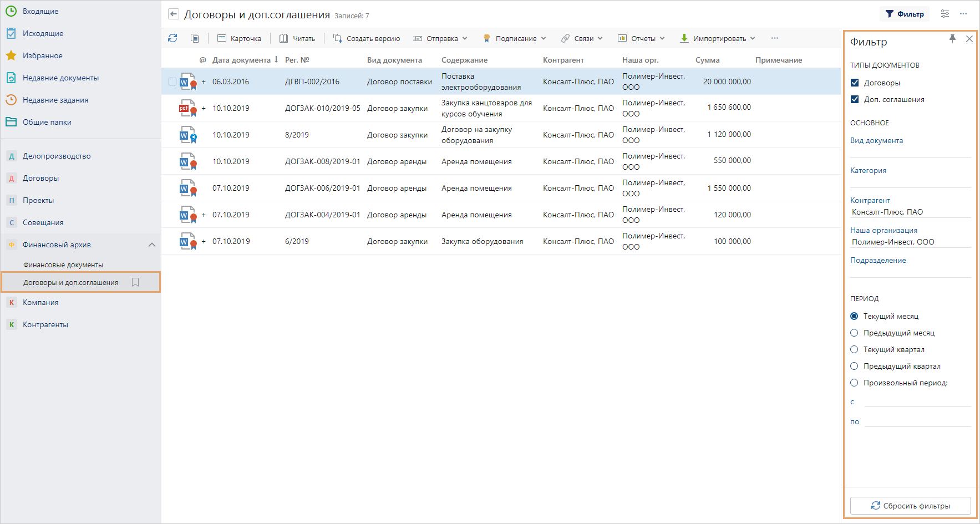980x524 pixels.
Task: Open toolbar overflow menu with three dots
Action: [x=774, y=38]
